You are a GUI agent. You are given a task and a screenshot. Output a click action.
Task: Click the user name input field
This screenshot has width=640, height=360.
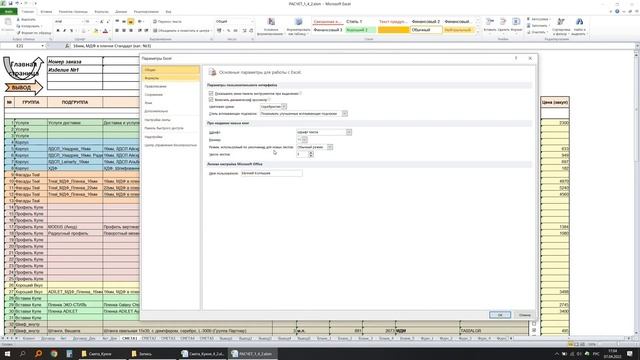coord(271,173)
